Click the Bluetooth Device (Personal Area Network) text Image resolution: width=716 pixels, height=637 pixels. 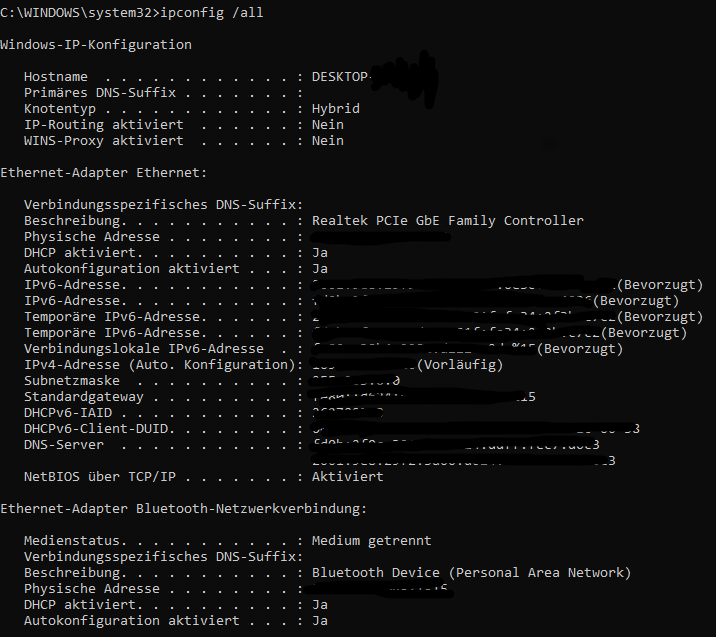click(x=471, y=573)
